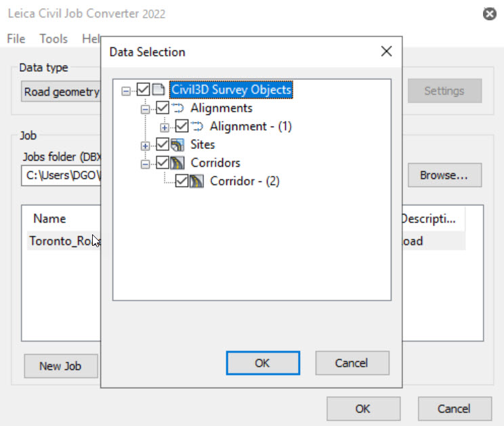The image size is (504, 426).
Task: Expand the Sites tree node
Action: (x=145, y=145)
